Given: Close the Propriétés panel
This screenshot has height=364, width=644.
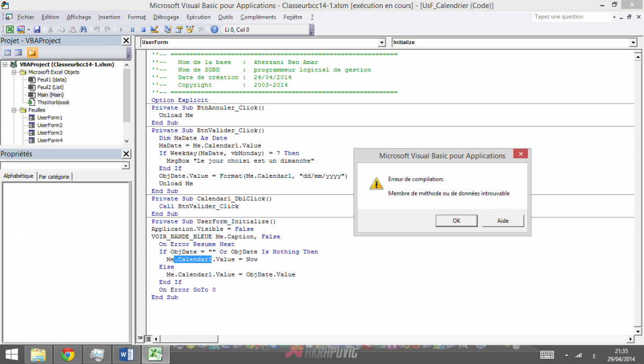Looking at the screenshot, I should [x=126, y=154].
